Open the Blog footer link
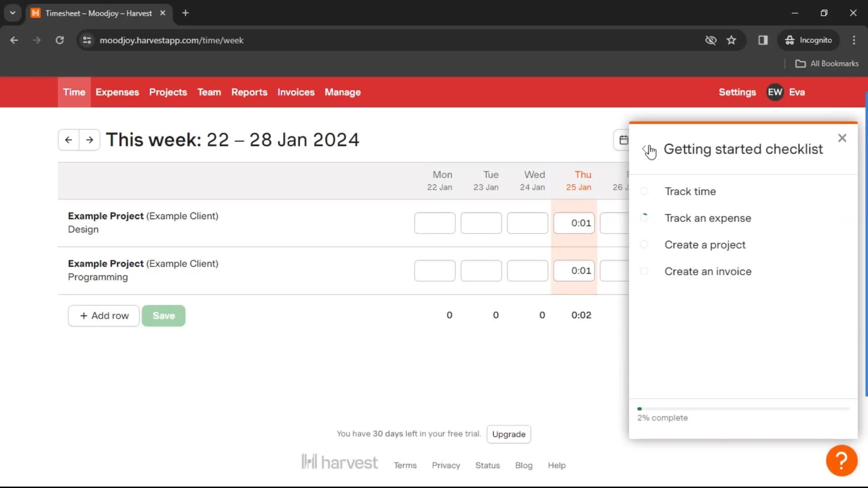This screenshot has width=868, height=488. click(524, 465)
